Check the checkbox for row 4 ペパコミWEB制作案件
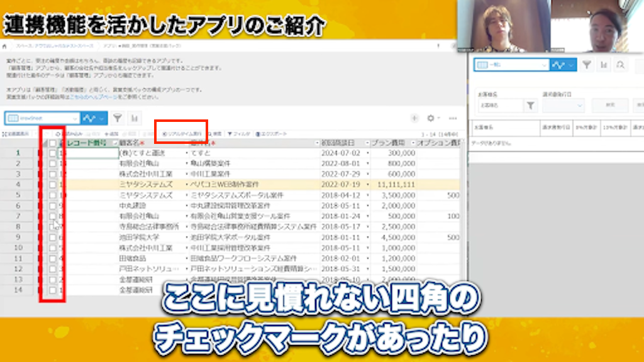Screen dimensions: 644x362 click(x=52, y=185)
